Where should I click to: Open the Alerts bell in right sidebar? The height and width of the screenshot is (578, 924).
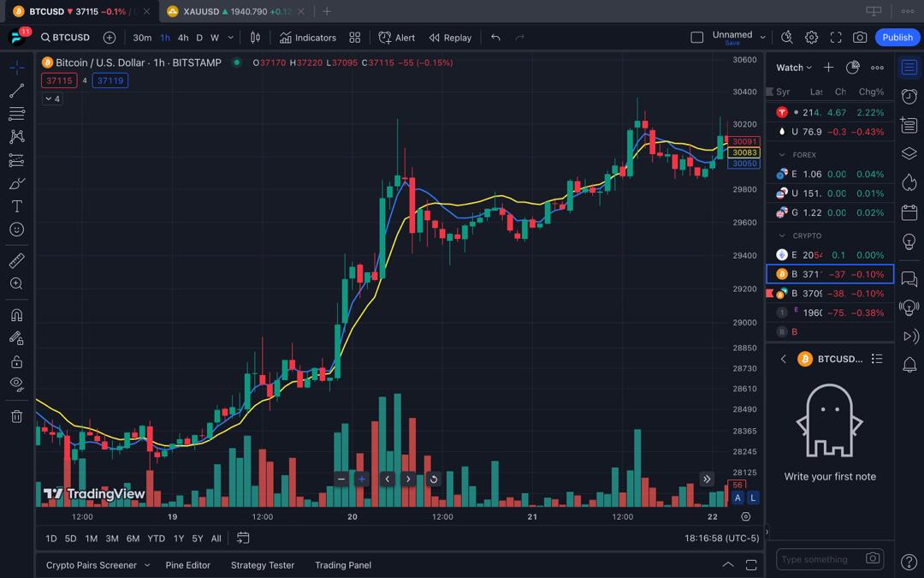pyautogui.click(x=909, y=366)
